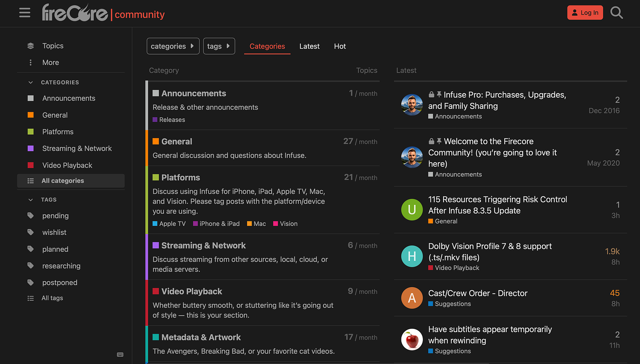This screenshot has height=364, width=640.
Task: Open the Metadata & Artwork category heading
Action: point(201,337)
